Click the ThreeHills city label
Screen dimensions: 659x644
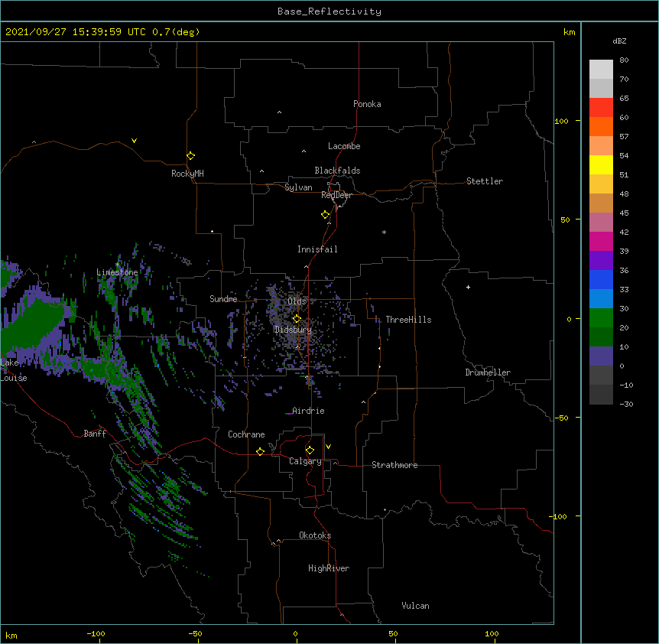(x=408, y=320)
